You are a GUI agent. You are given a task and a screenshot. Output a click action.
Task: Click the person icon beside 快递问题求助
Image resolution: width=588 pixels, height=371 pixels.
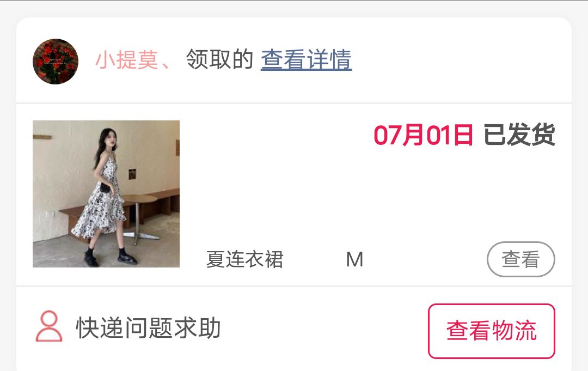tap(49, 326)
